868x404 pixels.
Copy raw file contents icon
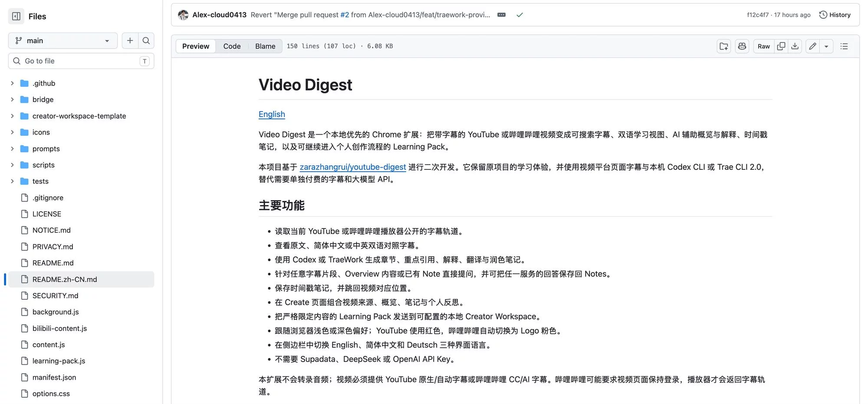click(x=781, y=46)
